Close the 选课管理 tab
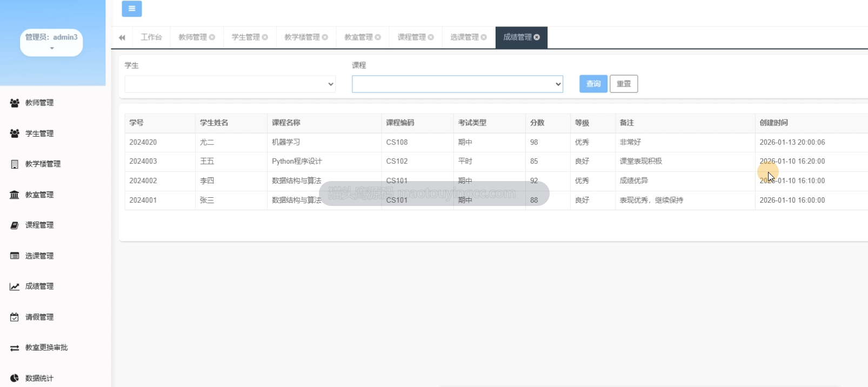Viewport: 868px width, 387px height. click(x=484, y=37)
